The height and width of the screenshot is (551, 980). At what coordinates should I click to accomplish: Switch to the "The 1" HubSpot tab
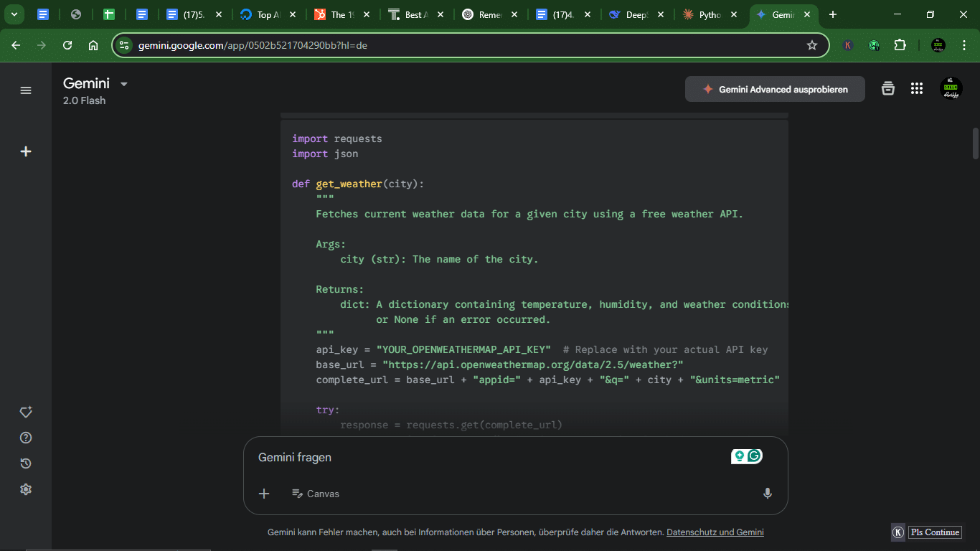(342, 14)
